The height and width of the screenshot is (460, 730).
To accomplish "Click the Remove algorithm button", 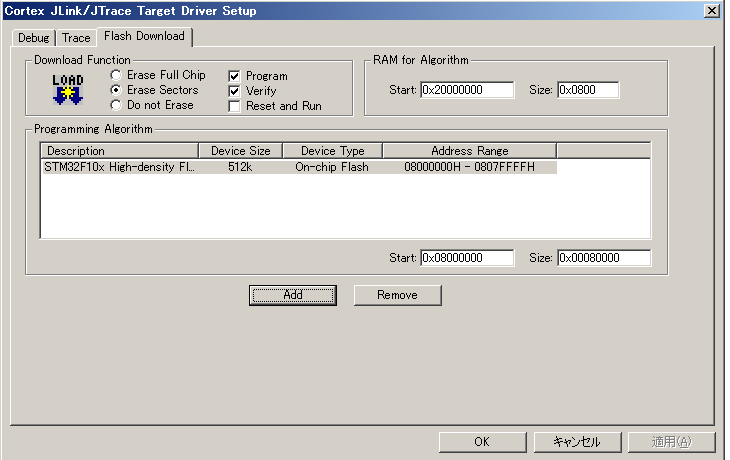I will pyautogui.click(x=398, y=295).
